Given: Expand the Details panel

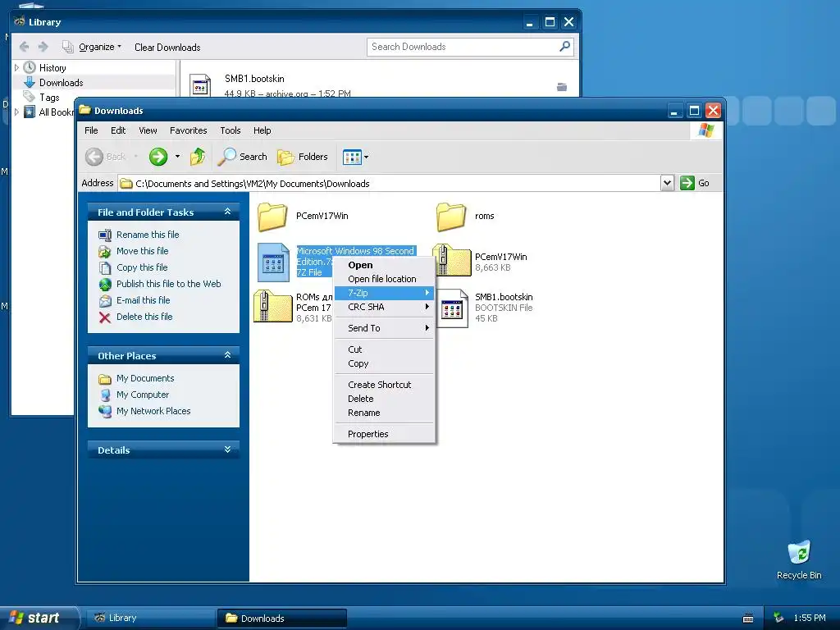Looking at the screenshot, I should [228, 450].
